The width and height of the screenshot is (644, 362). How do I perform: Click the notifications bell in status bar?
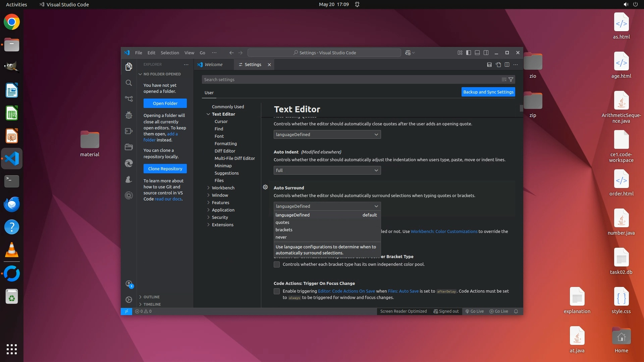(x=516, y=311)
